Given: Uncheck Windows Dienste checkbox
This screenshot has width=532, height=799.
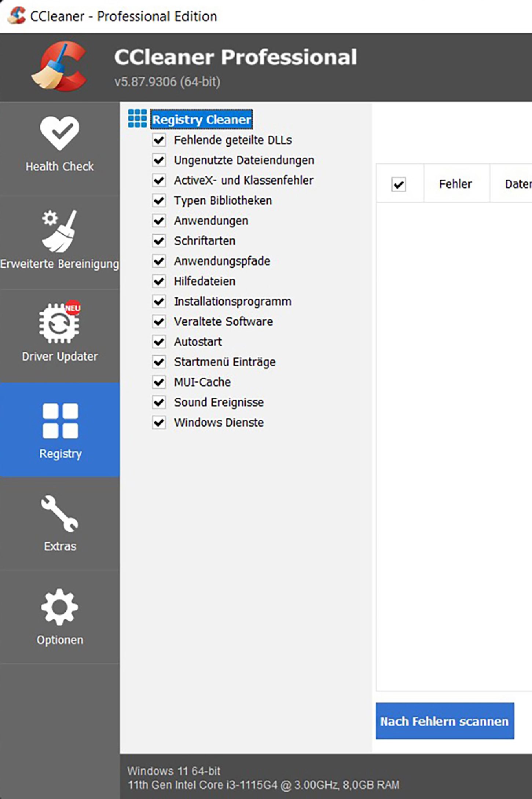Looking at the screenshot, I should coord(159,422).
